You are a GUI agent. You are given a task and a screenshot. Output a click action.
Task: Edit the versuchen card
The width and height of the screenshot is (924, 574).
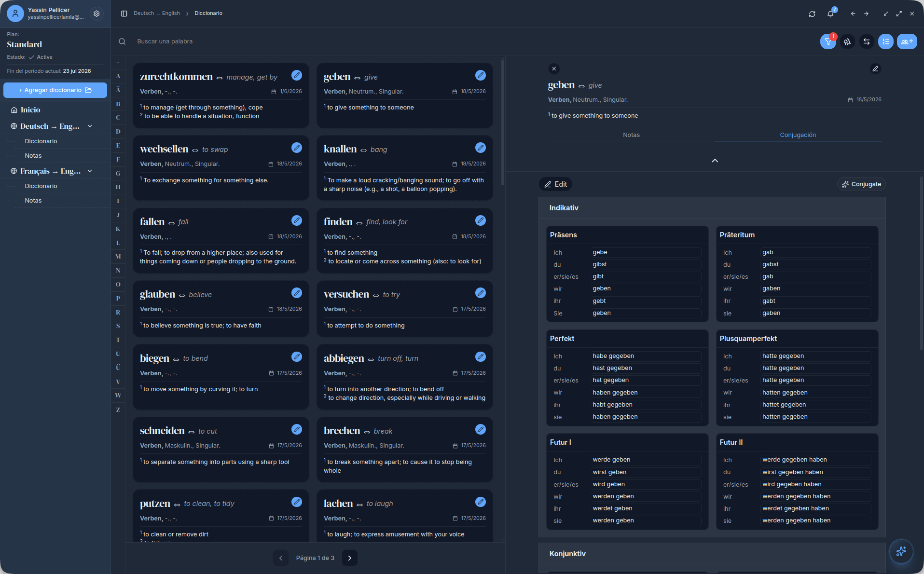[481, 293]
